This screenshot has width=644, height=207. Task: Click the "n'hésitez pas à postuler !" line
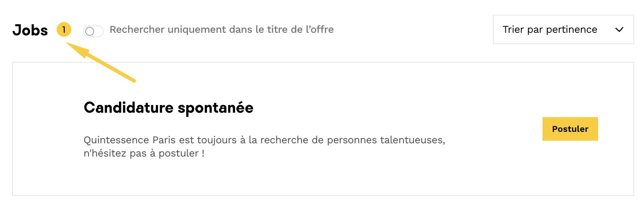point(144,153)
